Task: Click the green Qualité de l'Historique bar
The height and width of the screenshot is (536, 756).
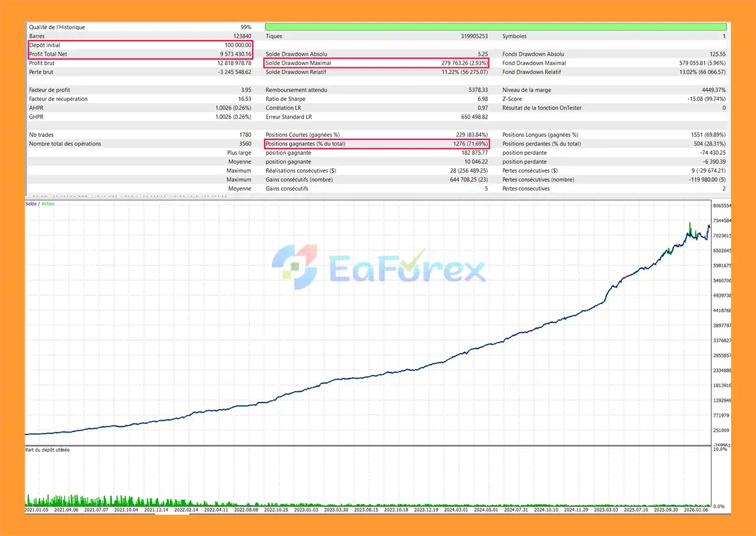Action: click(496, 27)
